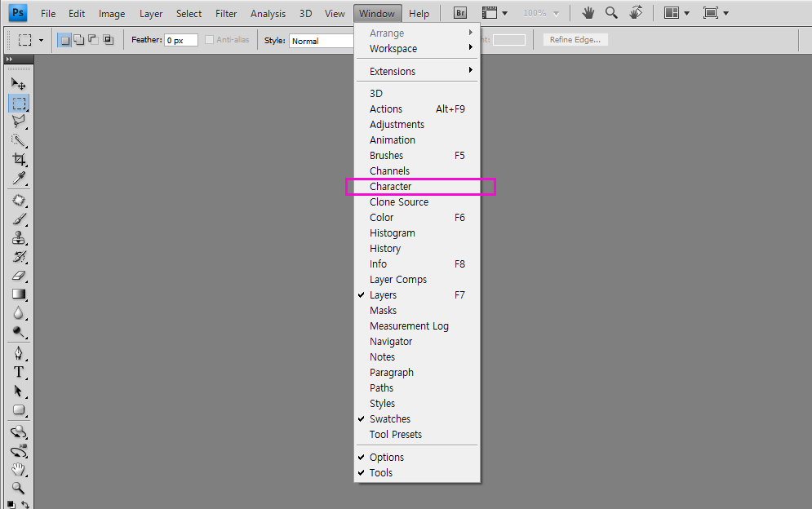The image size is (812, 509).
Task: Expand the toolbox with double arrows
Action: pyautogui.click(x=9, y=59)
